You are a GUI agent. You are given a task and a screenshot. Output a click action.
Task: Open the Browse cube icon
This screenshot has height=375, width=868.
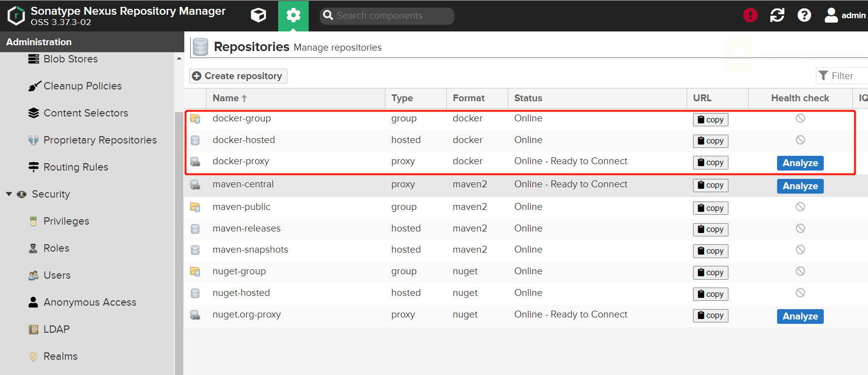coord(259,16)
